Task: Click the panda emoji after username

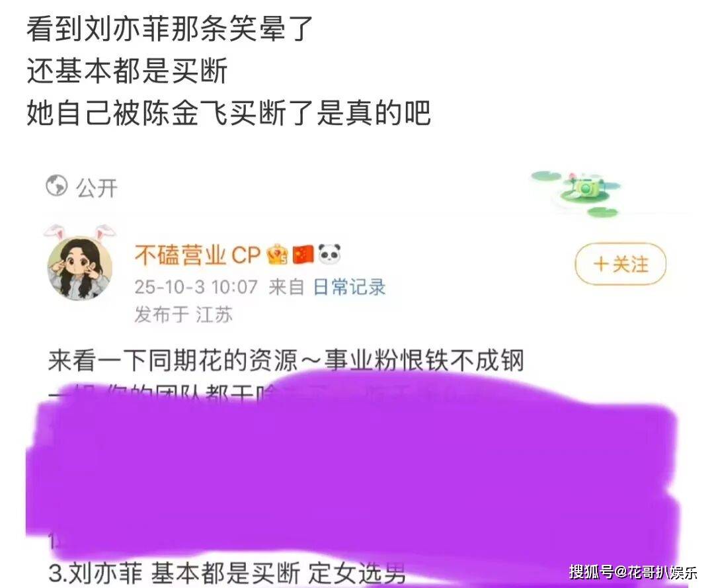Action: click(329, 254)
